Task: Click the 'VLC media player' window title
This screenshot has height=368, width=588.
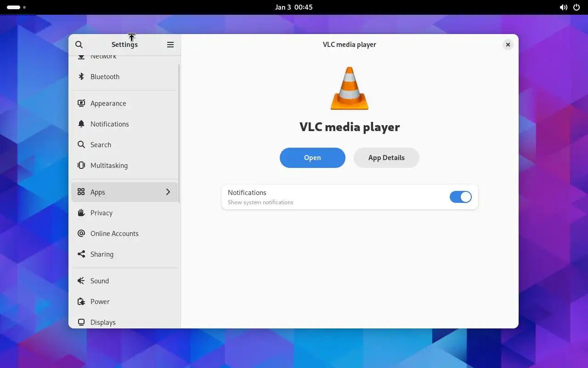Action: [x=350, y=45]
